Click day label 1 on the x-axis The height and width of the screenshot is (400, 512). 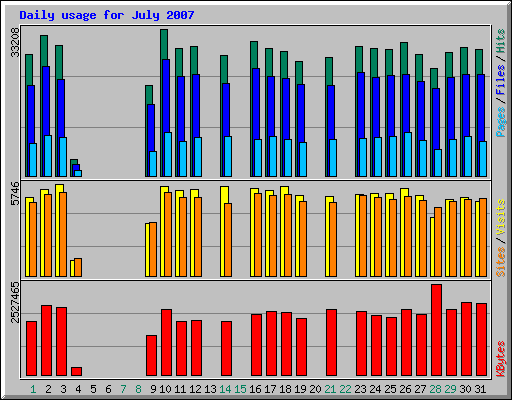click(33, 389)
